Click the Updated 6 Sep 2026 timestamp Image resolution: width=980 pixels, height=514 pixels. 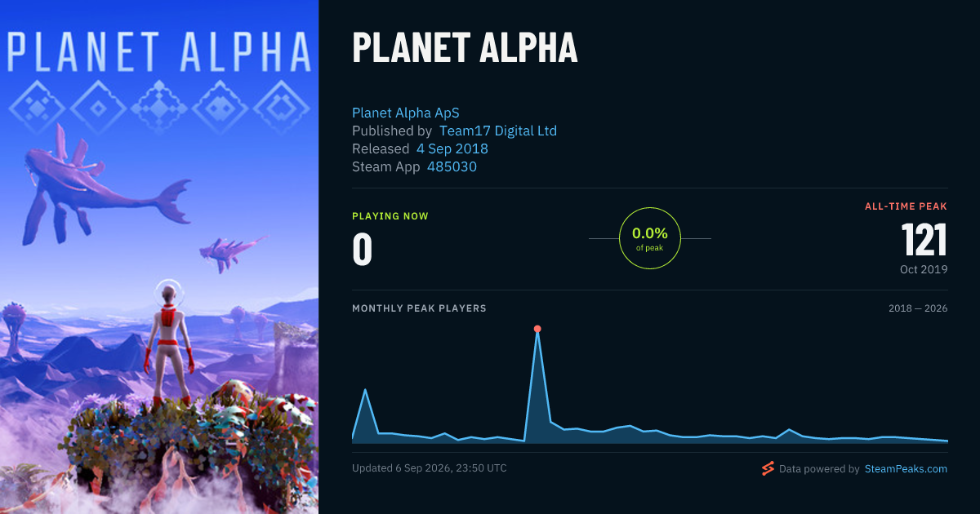pyautogui.click(x=430, y=468)
